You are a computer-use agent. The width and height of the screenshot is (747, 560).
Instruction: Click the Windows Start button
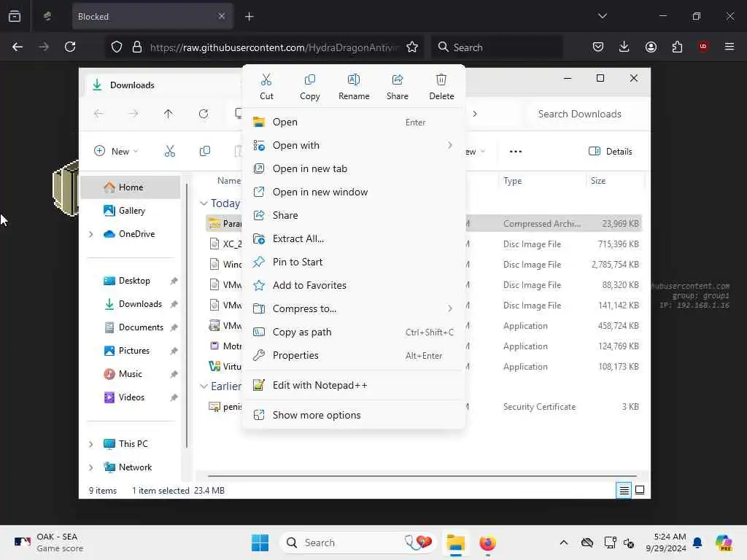point(260,542)
